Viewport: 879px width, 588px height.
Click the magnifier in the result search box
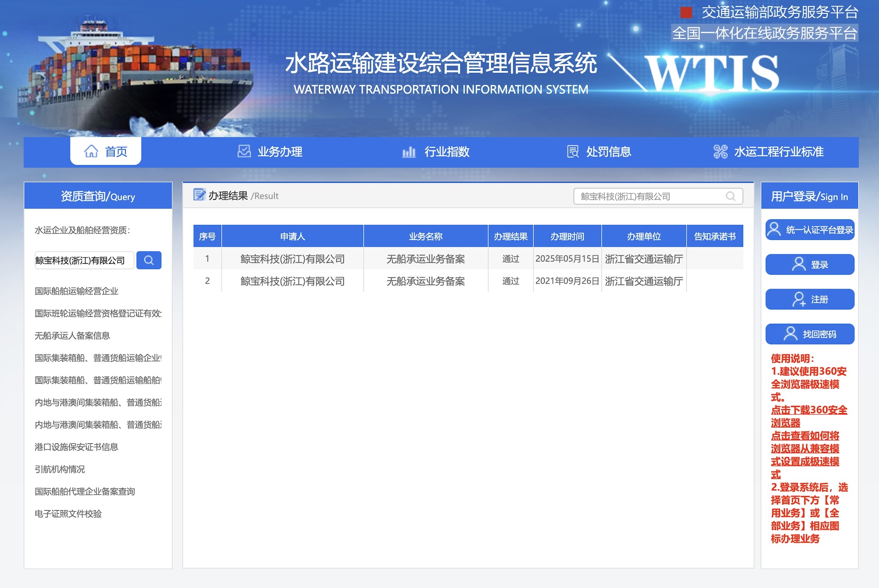(x=731, y=196)
